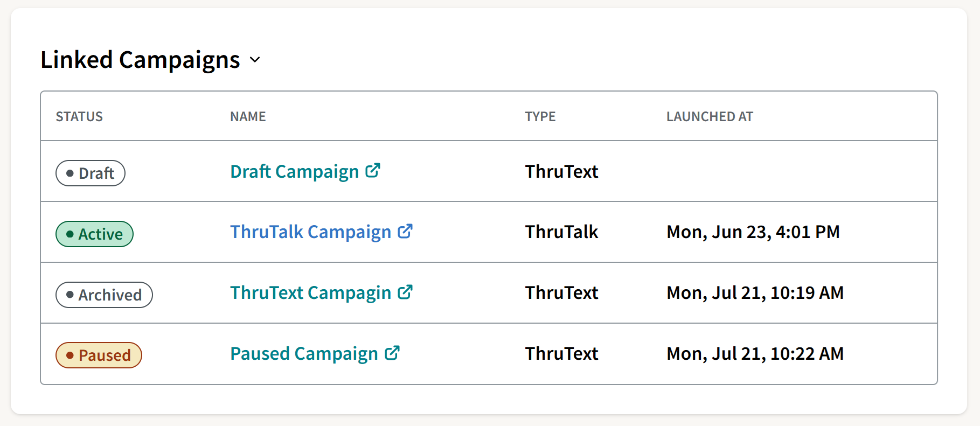The image size is (980, 426).
Task: Click the TYPE column header
Action: pyautogui.click(x=540, y=117)
